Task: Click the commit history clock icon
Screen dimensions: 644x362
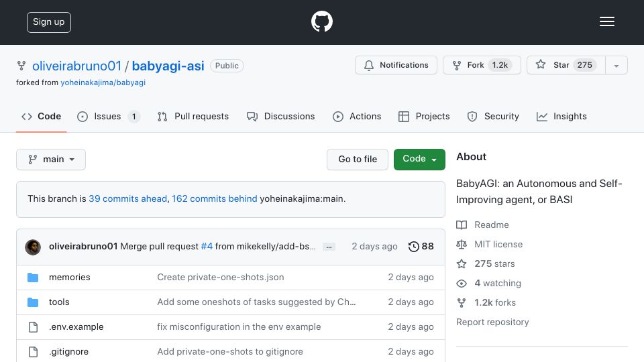Action: [x=414, y=246]
